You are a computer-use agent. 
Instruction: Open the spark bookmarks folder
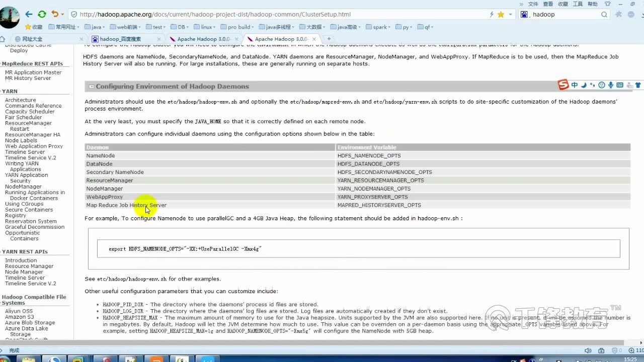378,27
